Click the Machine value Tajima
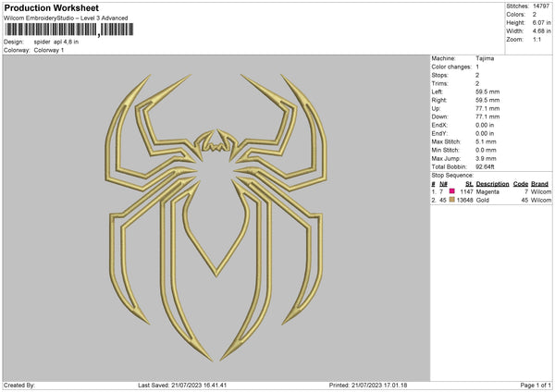This screenshot has width=555, height=392. tap(485, 58)
